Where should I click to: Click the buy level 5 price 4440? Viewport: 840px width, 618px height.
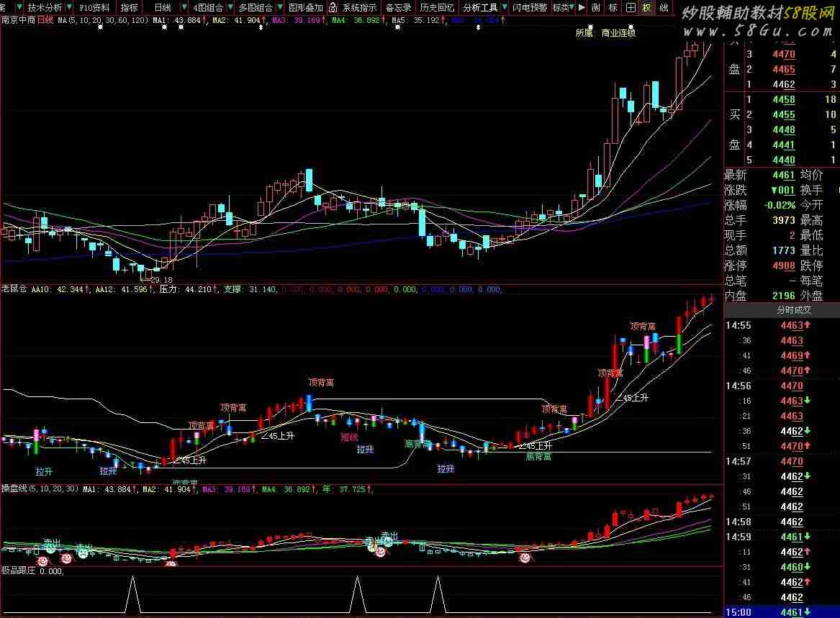[x=783, y=160]
